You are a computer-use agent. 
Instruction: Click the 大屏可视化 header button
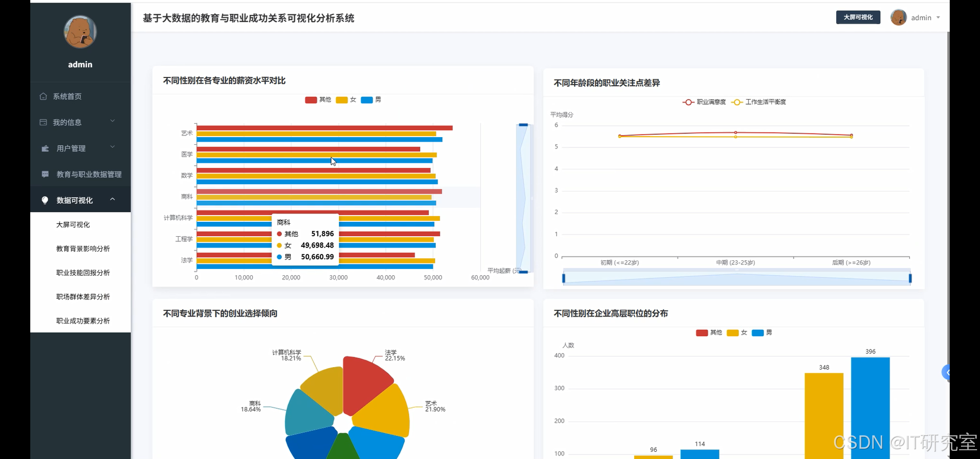click(858, 17)
